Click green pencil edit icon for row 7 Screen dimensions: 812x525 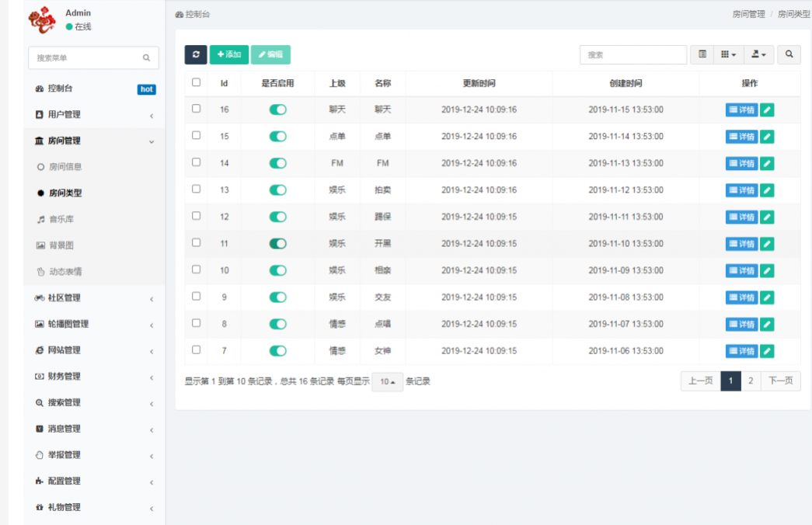(x=767, y=351)
